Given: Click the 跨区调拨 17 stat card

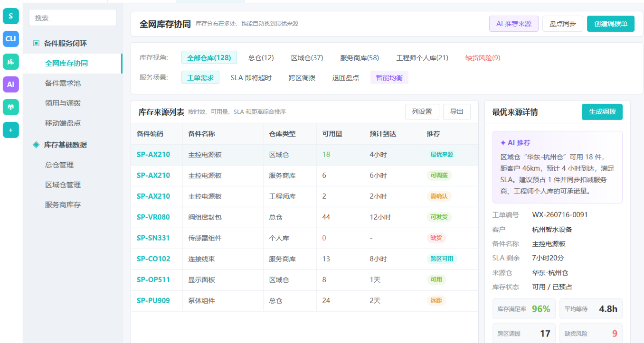Looking at the screenshot, I should [x=524, y=334].
